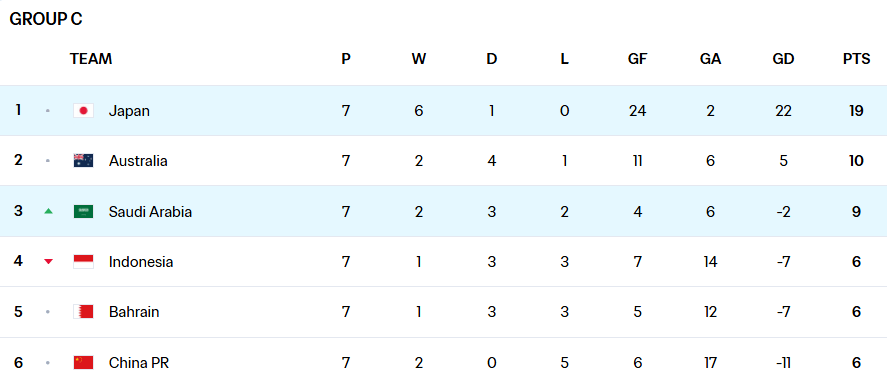Image resolution: width=887 pixels, height=381 pixels.
Task: Click the Saudi Arabia flag icon
Action: click(x=83, y=211)
